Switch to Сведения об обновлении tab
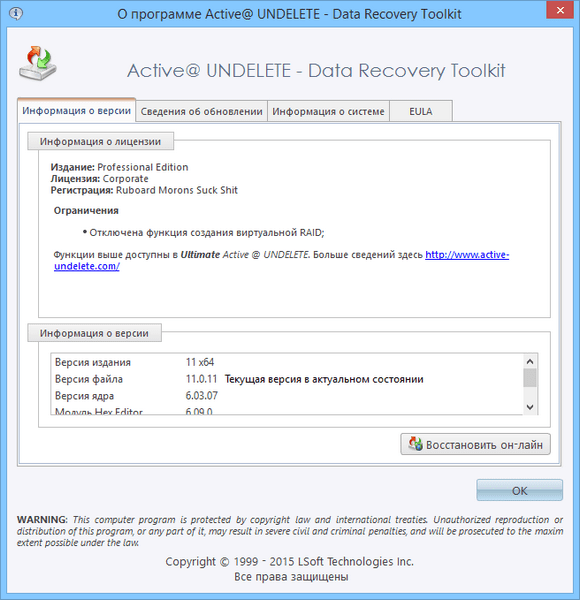 [201, 111]
